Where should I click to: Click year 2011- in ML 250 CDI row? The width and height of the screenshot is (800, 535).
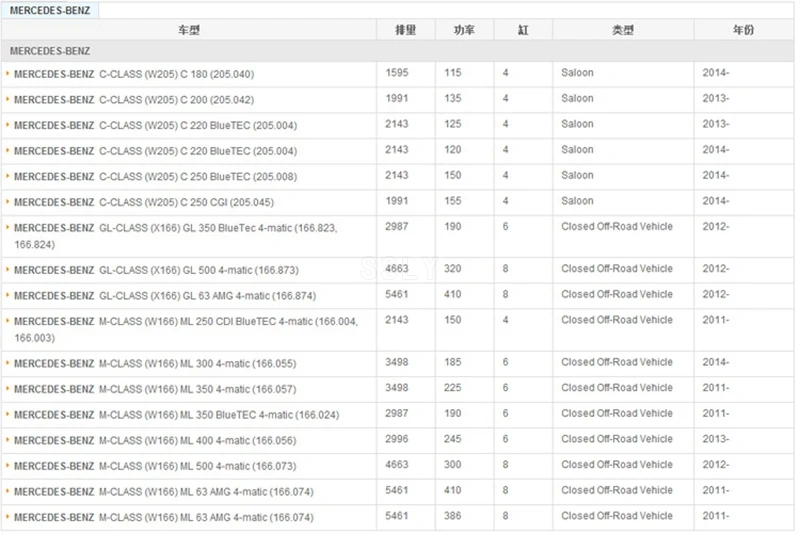coord(716,320)
